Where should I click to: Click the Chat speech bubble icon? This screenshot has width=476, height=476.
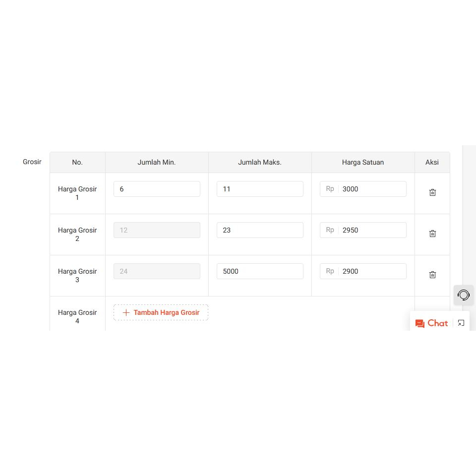tap(420, 324)
